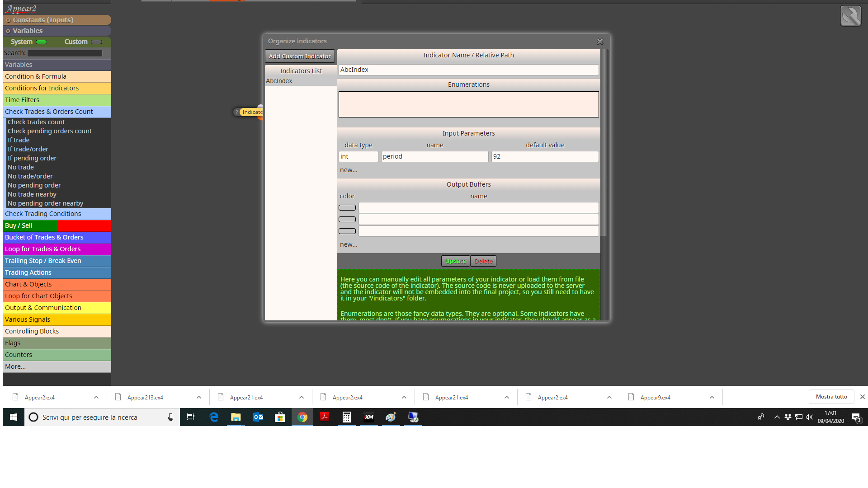Open the Windows Start menu
Viewport: 868px width, 488px height.
(x=14, y=417)
